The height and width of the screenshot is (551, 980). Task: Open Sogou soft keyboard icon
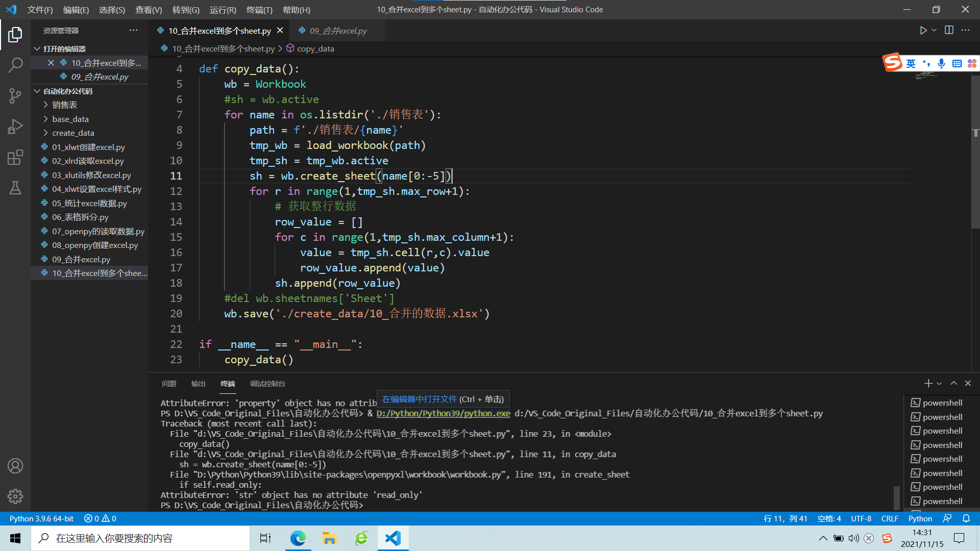[957, 63]
